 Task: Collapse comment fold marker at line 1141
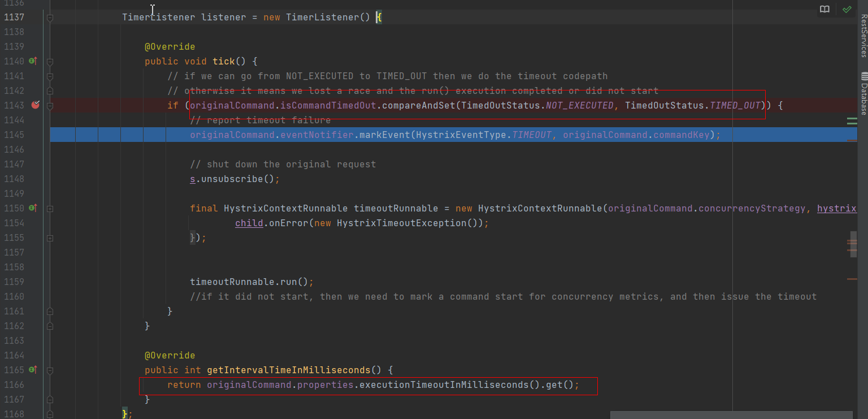click(x=50, y=76)
